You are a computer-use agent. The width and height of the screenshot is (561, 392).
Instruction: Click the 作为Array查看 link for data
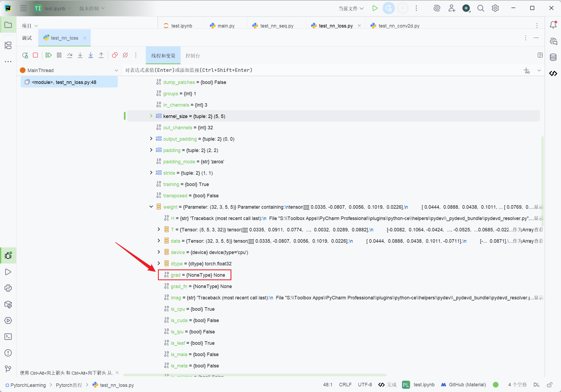pyautogui.click(x=528, y=241)
